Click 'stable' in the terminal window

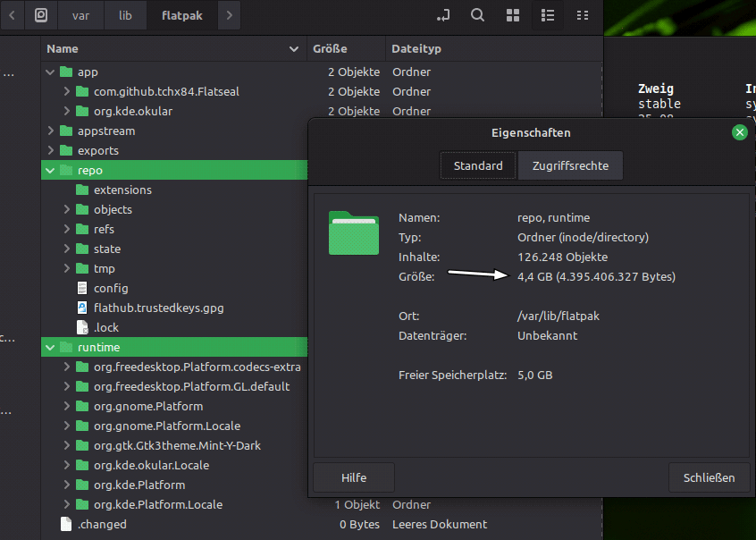pyautogui.click(x=659, y=104)
